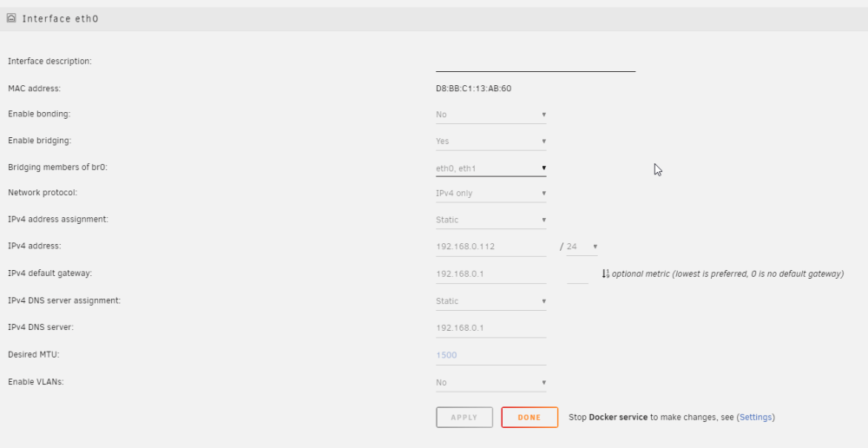Click the IPv4 default gateway field
Screen dimensions: 868x448
491,273
